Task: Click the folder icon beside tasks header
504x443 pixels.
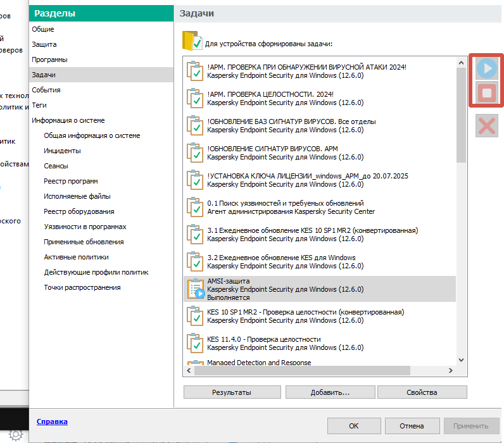Action: click(192, 41)
